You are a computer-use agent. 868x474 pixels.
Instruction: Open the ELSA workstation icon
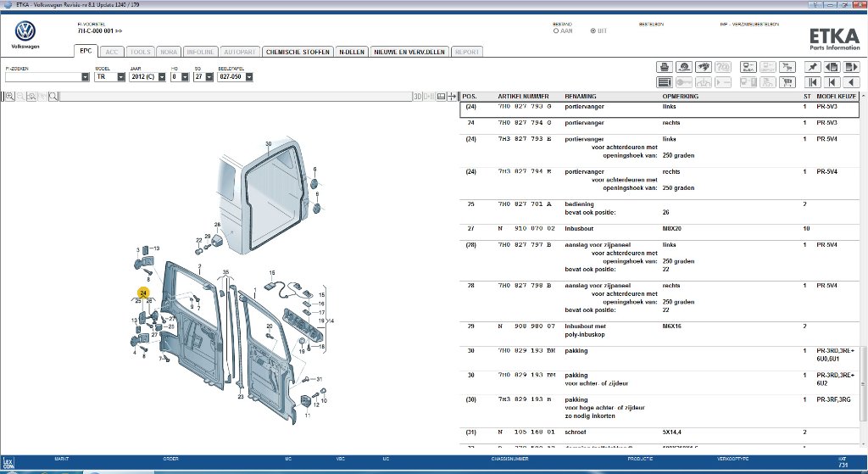(748, 67)
